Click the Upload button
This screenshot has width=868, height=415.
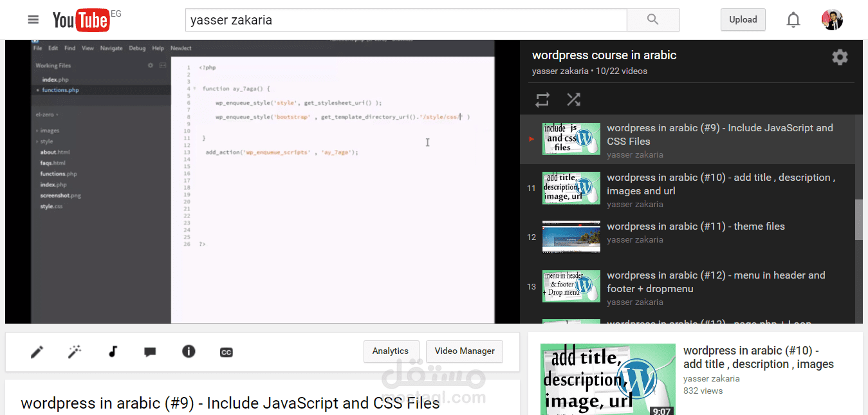point(743,19)
